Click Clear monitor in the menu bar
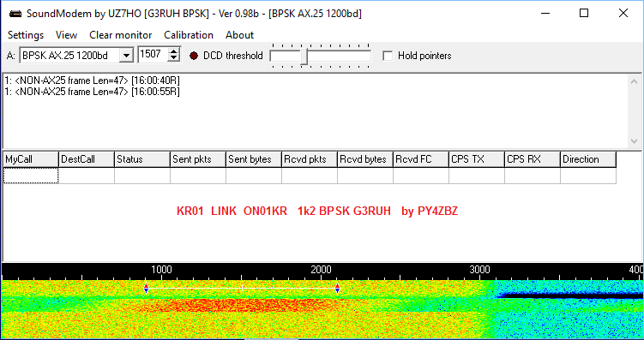 (x=121, y=35)
